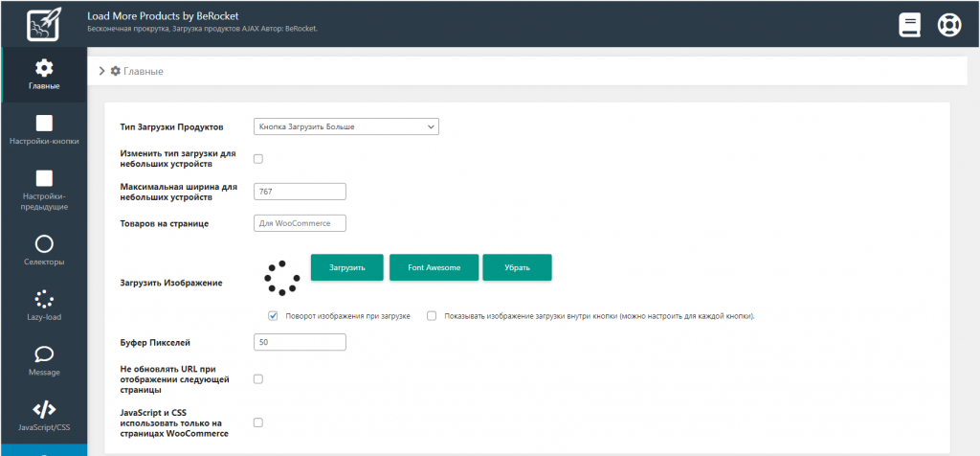Open the Селекторы circle icon section
This screenshot has height=456, width=980.
[x=43, y=244]
